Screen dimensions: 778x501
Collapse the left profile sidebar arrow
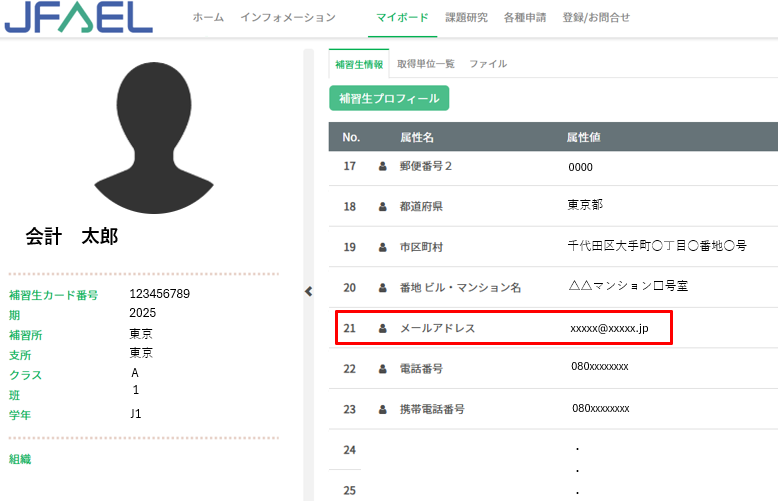[308, 291]
